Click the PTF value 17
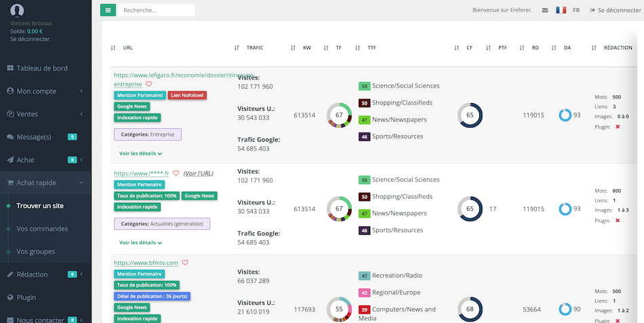 493,209
